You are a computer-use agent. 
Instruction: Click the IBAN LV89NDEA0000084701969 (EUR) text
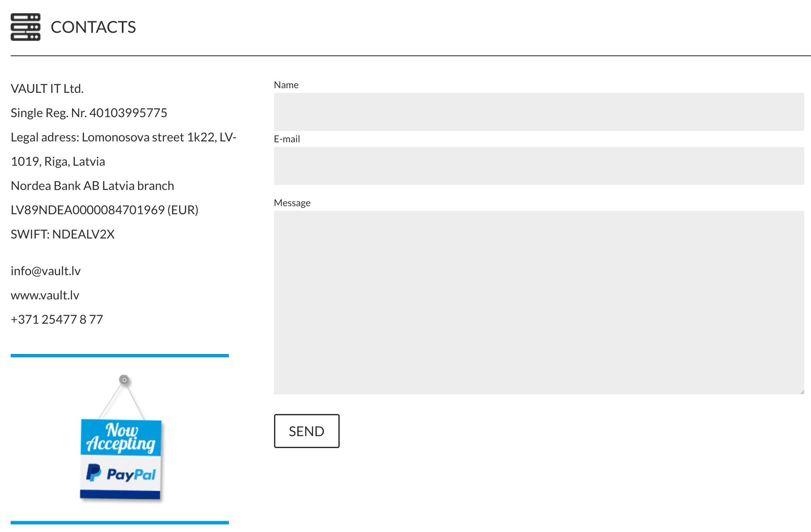(104, 210)
